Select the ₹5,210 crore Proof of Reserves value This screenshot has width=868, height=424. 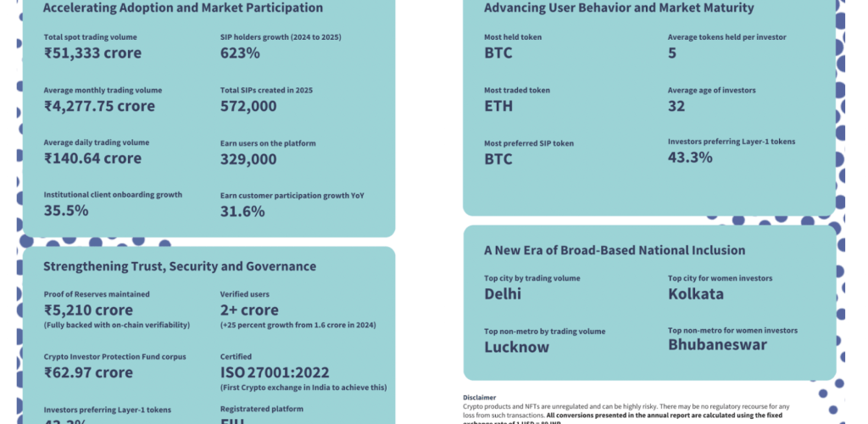pos(88,310)
